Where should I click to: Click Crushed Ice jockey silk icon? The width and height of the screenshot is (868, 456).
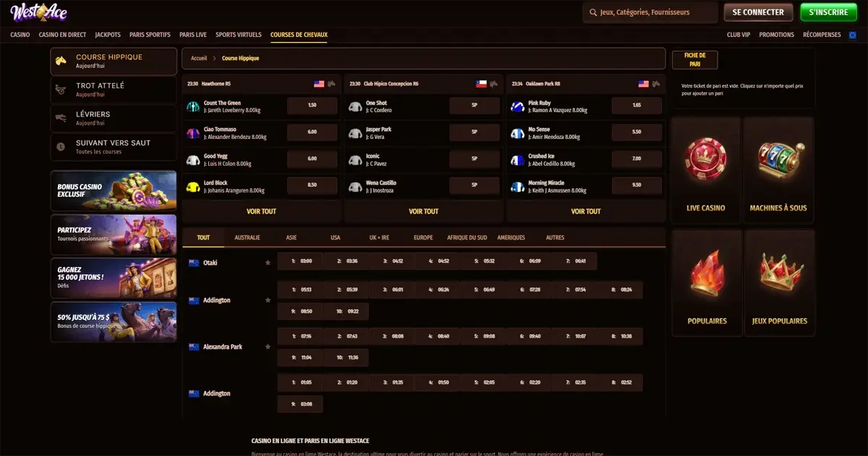click(x=517, y=160)
